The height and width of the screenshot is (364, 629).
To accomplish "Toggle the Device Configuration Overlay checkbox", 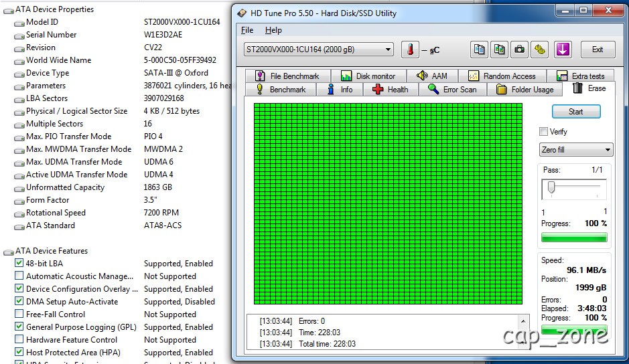I will coord(19,288).
